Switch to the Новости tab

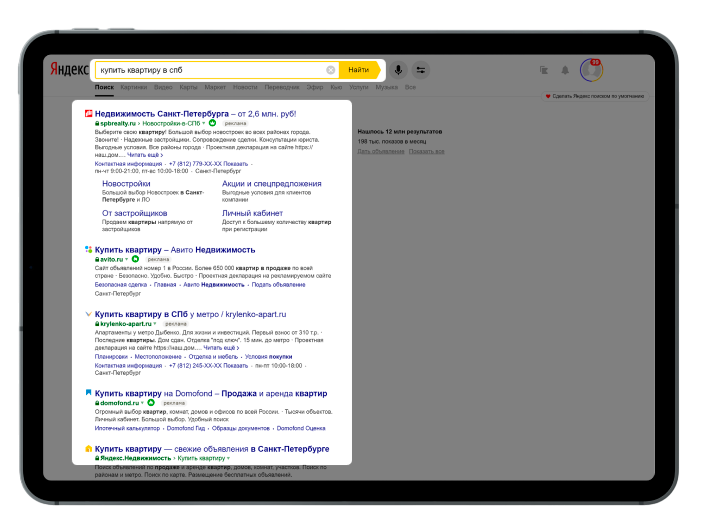(245, 88)
